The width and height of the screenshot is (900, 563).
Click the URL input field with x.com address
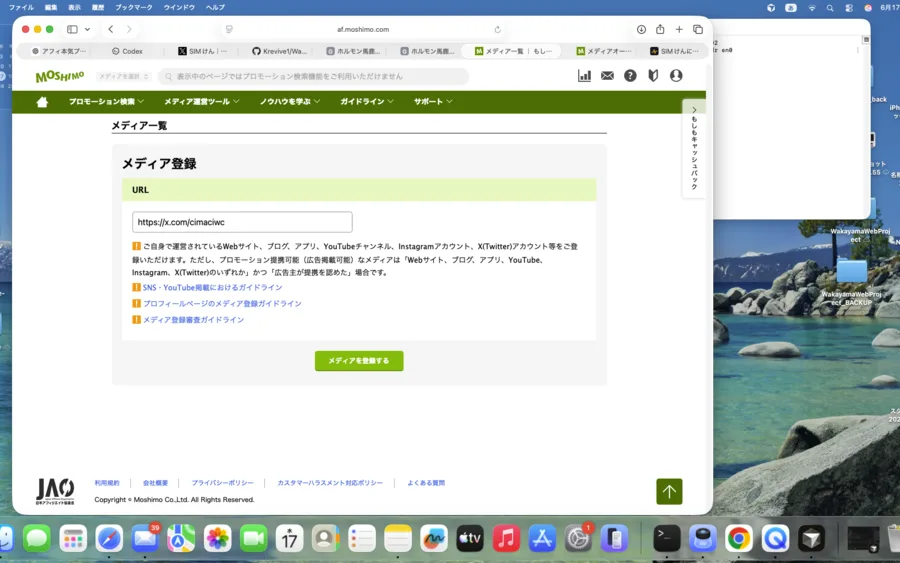click(x=242, y=222)
